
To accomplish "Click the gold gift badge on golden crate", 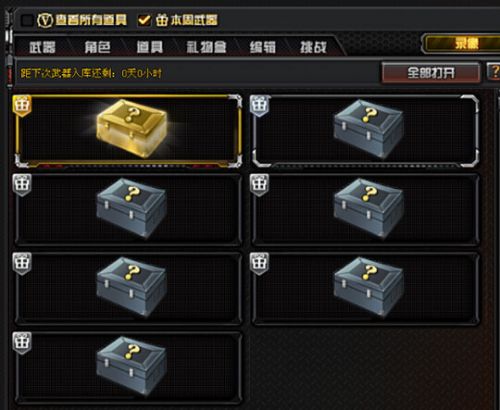I will pos(22,105).
